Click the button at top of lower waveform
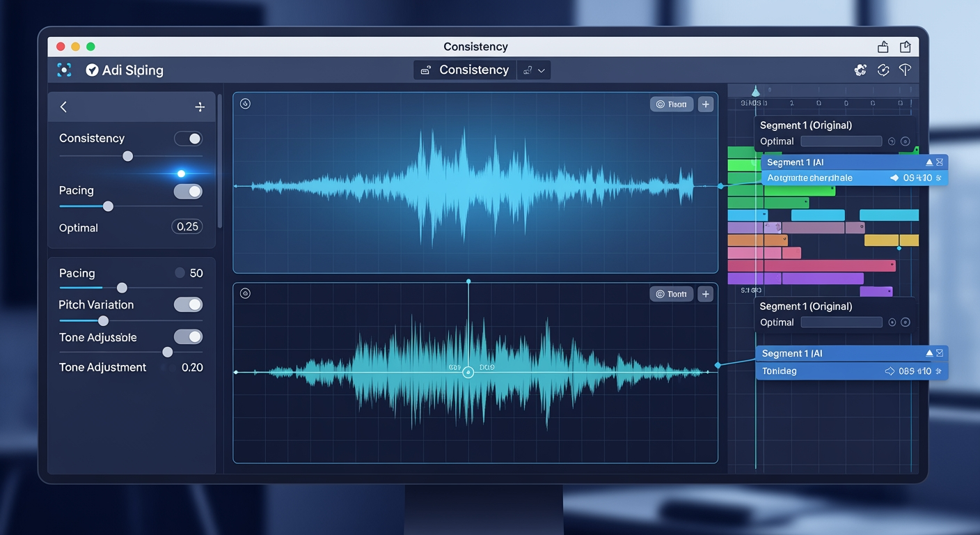980x535 pixels. [672, 294]
